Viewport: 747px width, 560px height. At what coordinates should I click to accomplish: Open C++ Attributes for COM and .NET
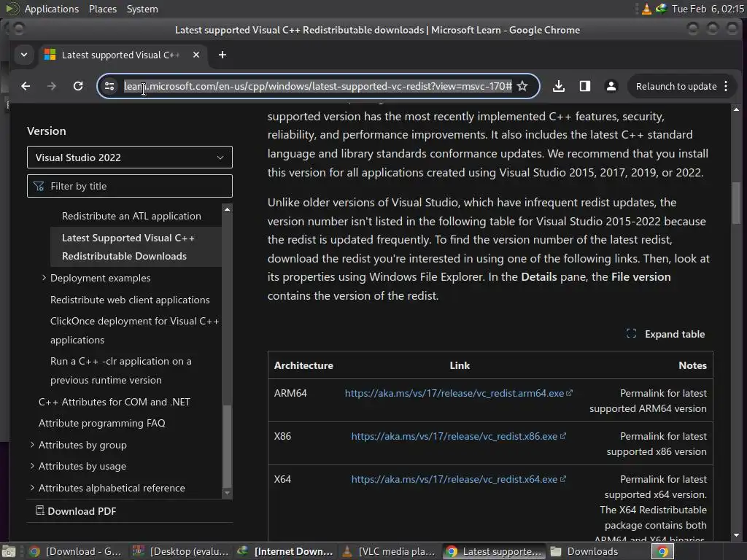point(115,402)
